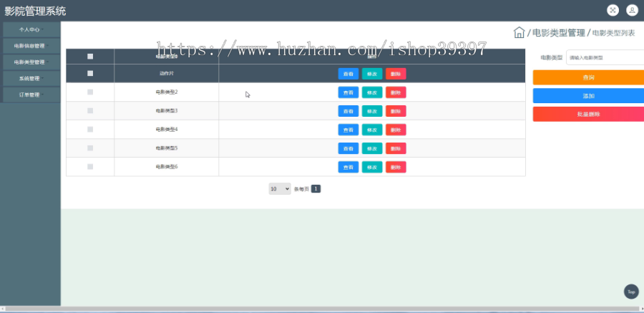The height and width of the screenshot is (313, 644).
Task: Click 删除 for 电影类型6 row
Action: coord(396,167)
